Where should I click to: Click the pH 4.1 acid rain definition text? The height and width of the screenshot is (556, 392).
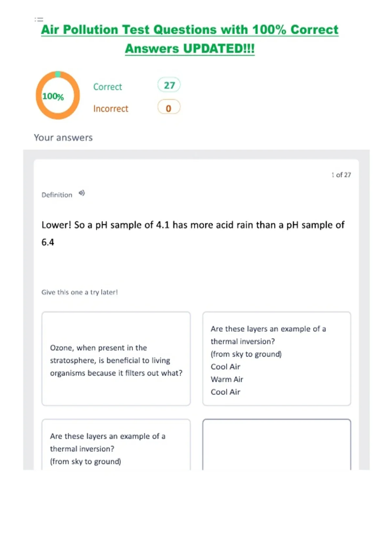193,234
